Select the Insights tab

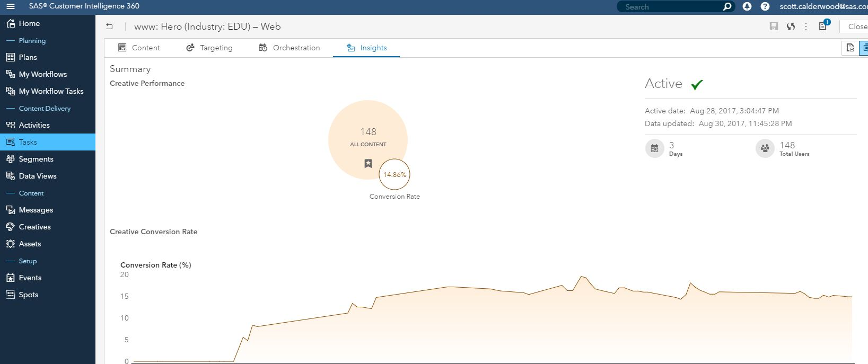click(x=366, y=48)
